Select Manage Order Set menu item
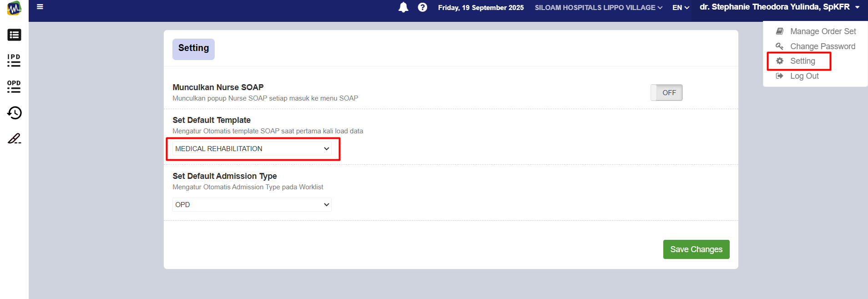 tap(823, 31)
